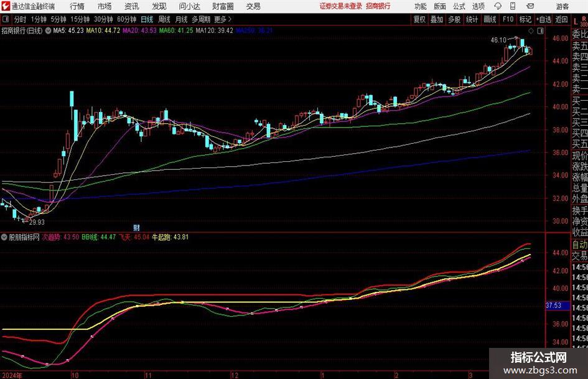Click the 财 marker on the chart
Viewport: 588px width, 379px height.
coord(136,227)
